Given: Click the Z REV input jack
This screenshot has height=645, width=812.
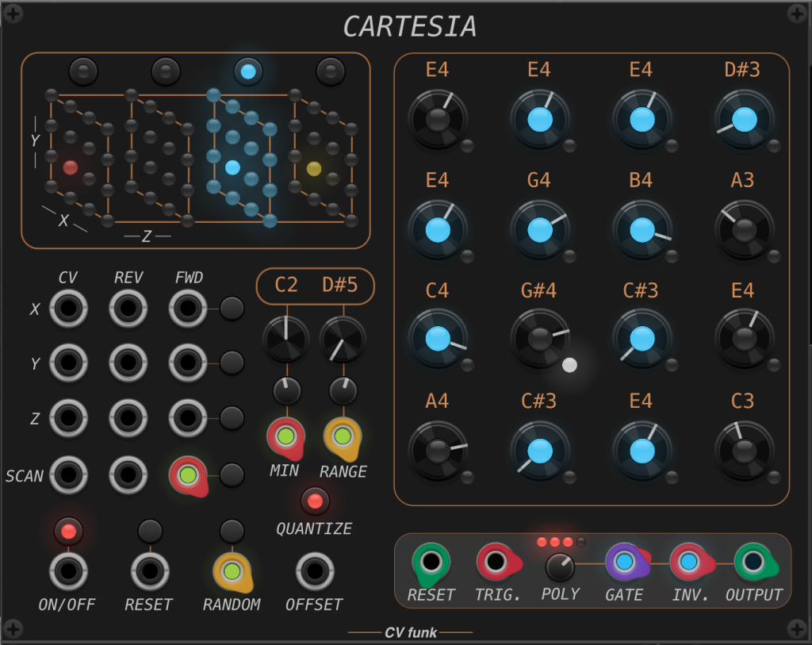Looking at the screenshot, I should (x=128, y=417).
